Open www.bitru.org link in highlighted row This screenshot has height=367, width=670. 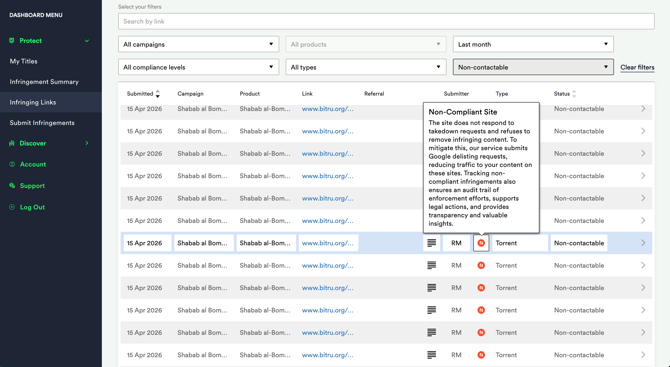coord(327,243)
